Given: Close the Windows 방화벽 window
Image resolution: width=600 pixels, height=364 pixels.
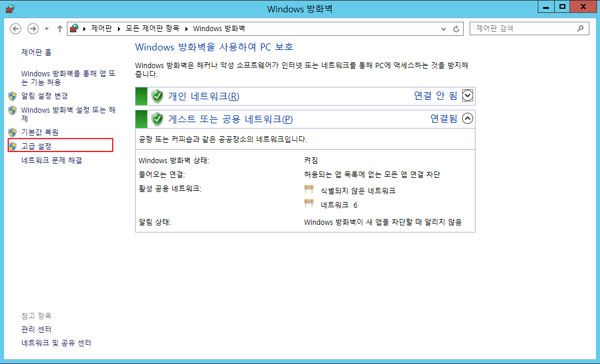Looking at the screenshot, I should click(583, 6).
